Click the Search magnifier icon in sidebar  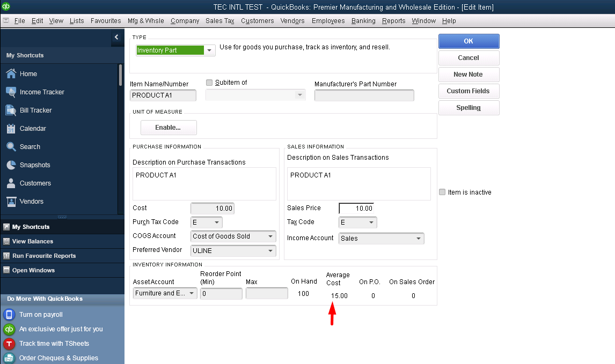pos(11,147)
